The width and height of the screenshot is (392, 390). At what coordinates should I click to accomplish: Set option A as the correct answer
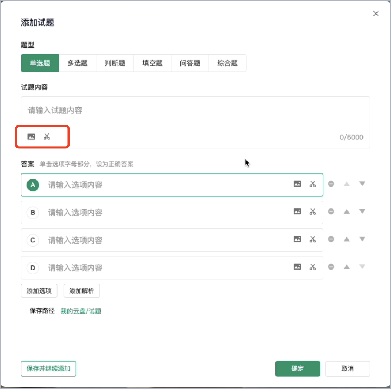(33, 185)
